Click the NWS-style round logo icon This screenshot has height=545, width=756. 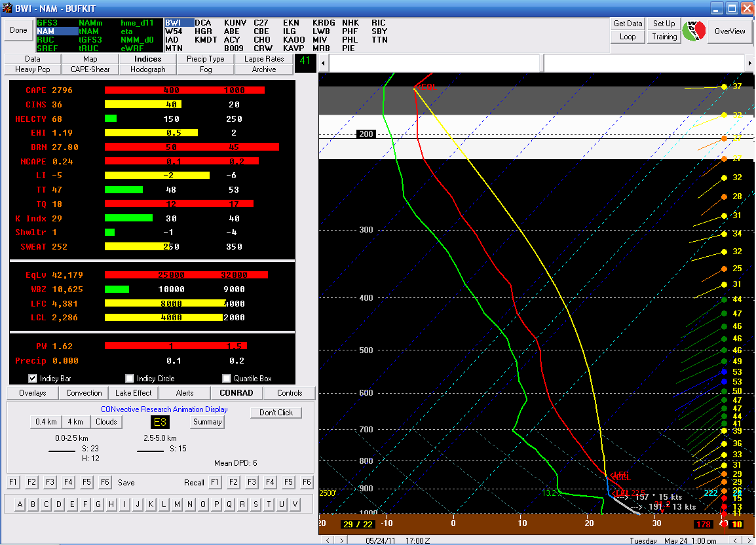(694, 31)
